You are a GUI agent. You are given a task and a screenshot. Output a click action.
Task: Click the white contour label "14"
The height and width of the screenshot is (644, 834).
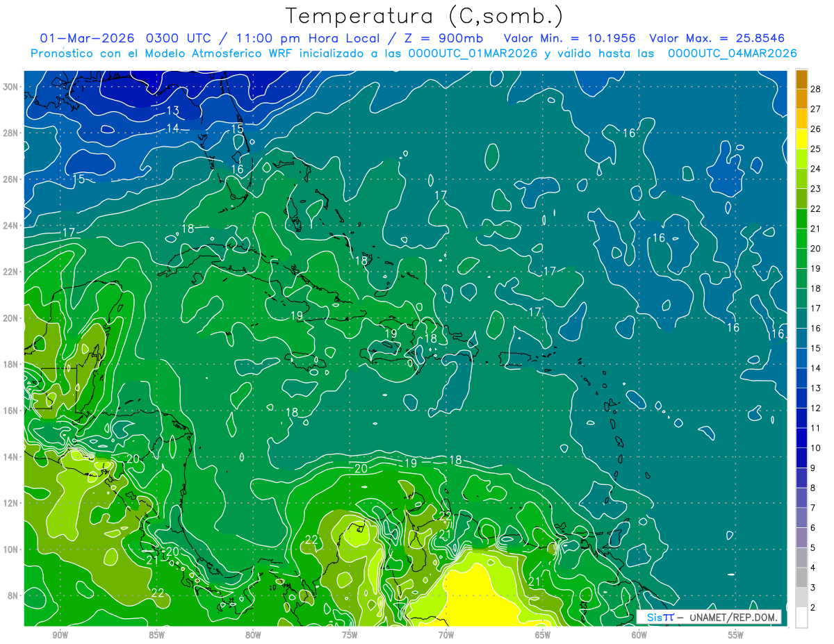(x=173, y=129)
